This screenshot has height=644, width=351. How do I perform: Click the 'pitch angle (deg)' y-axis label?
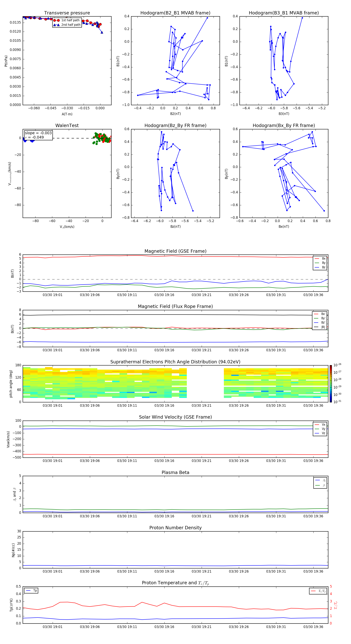[11, 384]
